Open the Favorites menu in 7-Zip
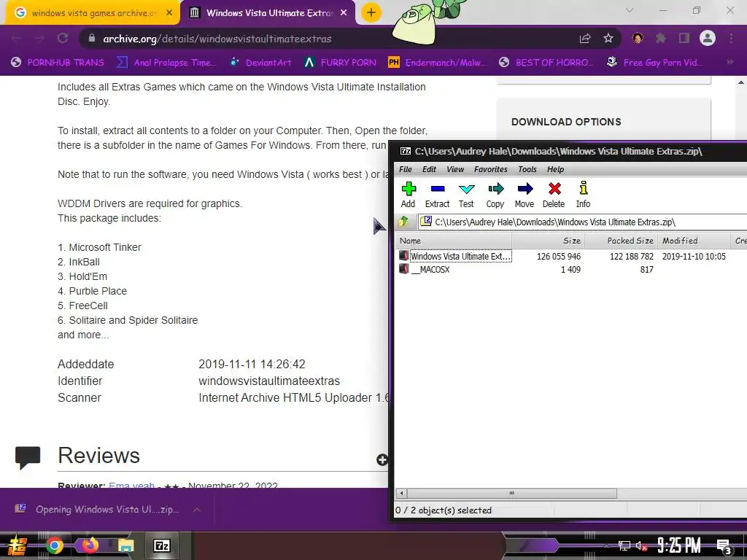 pos(491,169)
